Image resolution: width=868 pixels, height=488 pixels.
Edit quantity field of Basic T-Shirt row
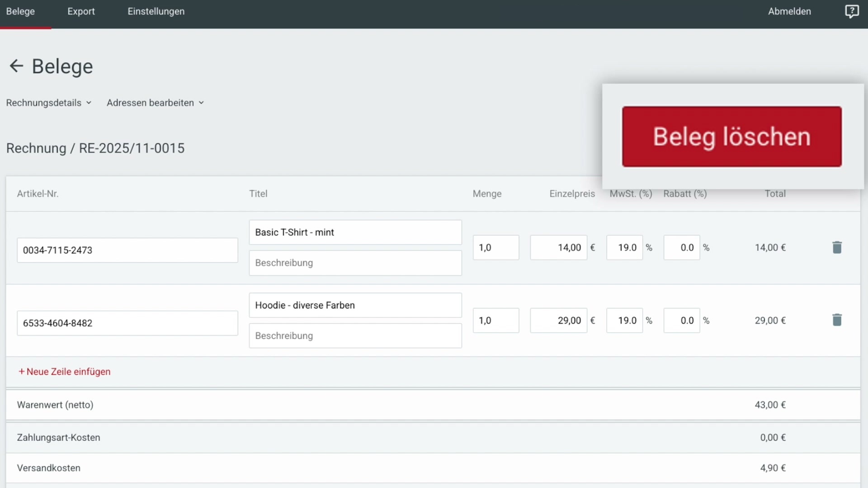click(x=496, y=248)
